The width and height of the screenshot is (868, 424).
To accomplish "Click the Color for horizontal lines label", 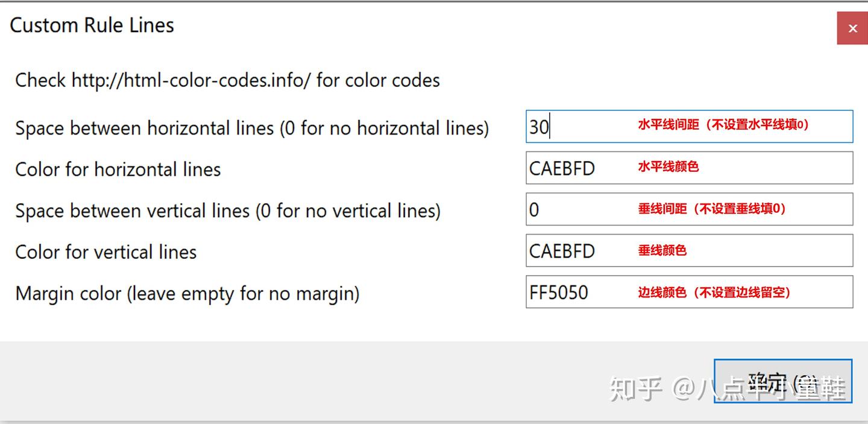I will click(x=118, y=169).
